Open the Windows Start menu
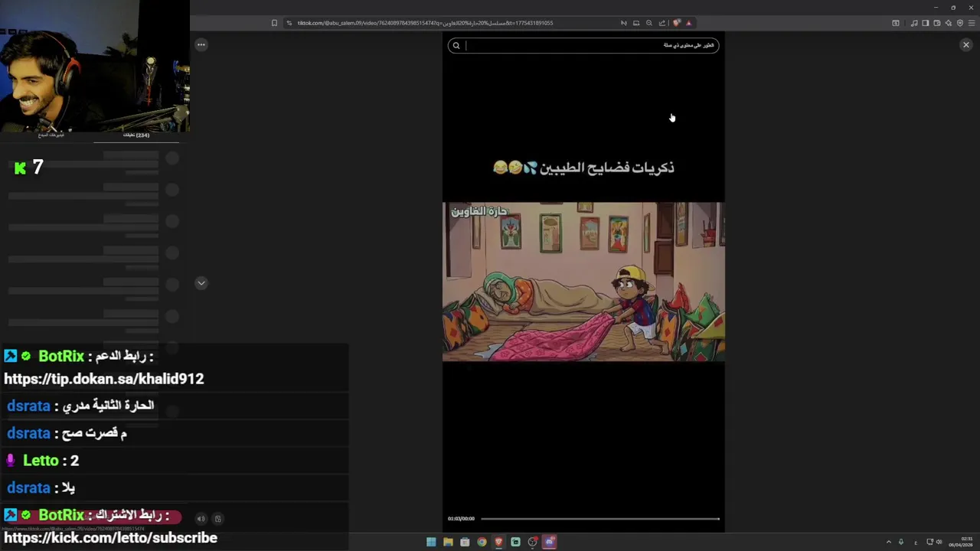980x551 pixels. tap(431, 542)
